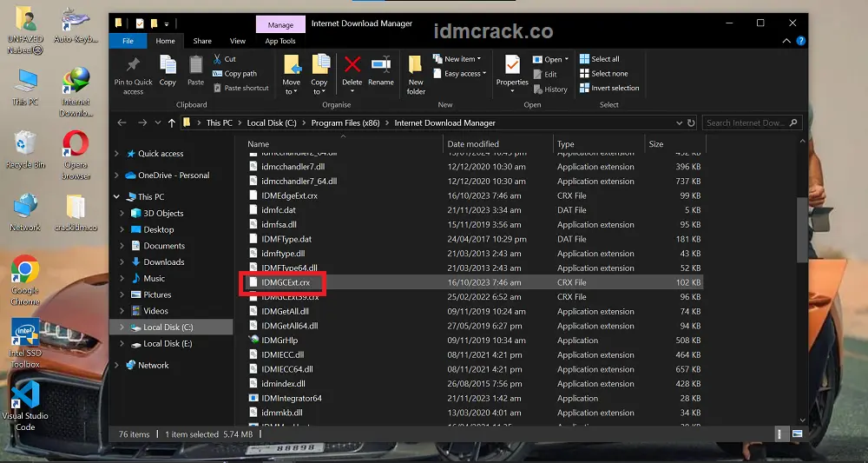
Task: Click Paste shortcut in ribbon
Action: click(240, 88)
